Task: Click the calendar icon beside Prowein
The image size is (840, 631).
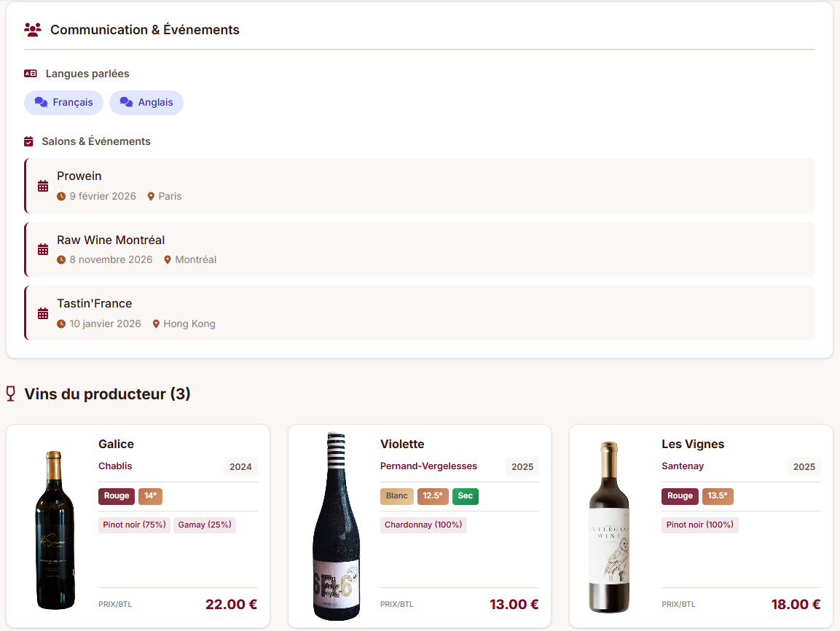Action: click(x=43, y=186)
